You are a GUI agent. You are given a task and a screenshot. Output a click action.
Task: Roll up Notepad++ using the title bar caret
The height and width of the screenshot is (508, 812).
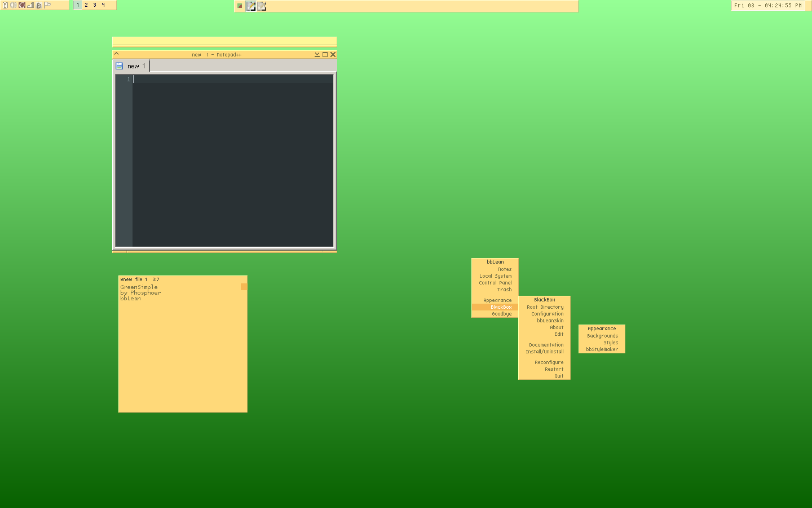pos(117,54)
